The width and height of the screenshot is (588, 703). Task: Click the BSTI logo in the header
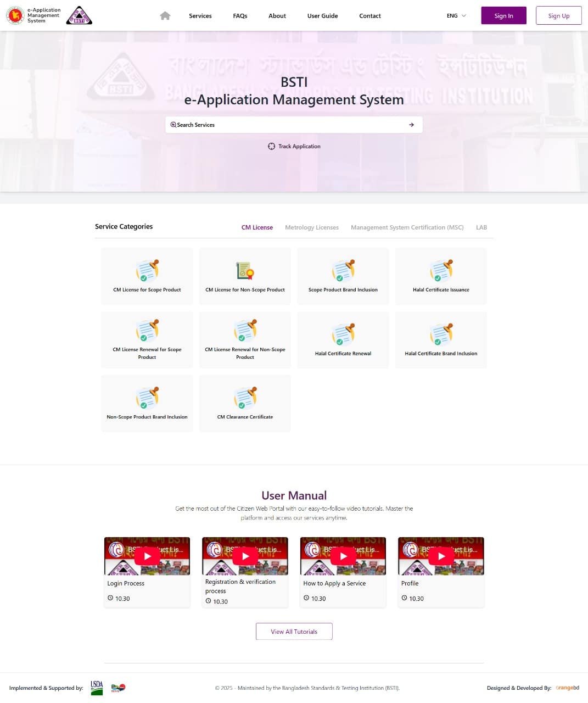pos(79,15)
